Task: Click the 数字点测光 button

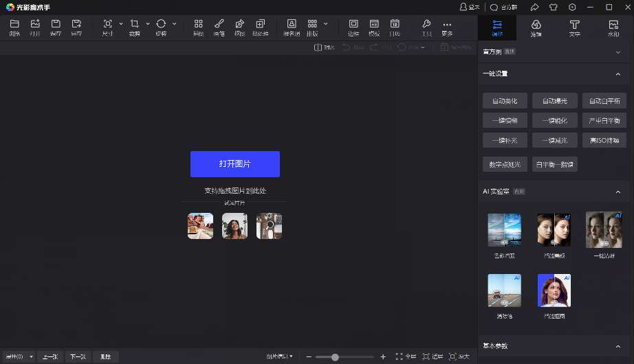Action: [505, 164]
